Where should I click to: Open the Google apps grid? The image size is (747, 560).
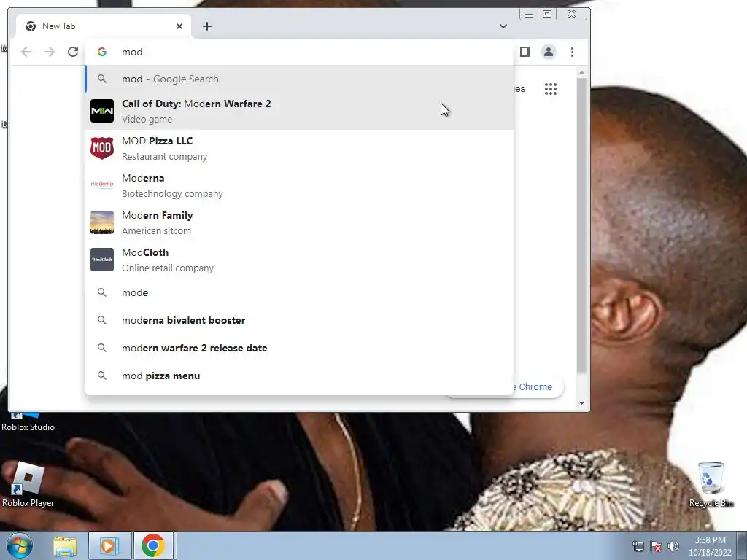pyautogui.click(x=551, y=89)
